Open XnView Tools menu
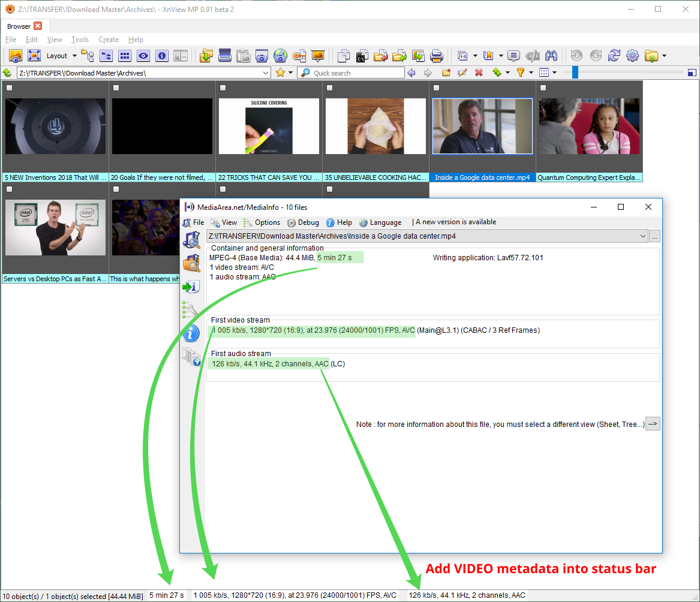 (x=80, y=39)
